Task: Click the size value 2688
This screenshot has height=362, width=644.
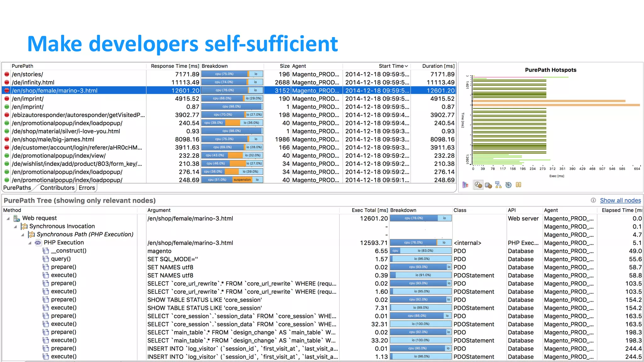Action: click(x=282, y=82)
